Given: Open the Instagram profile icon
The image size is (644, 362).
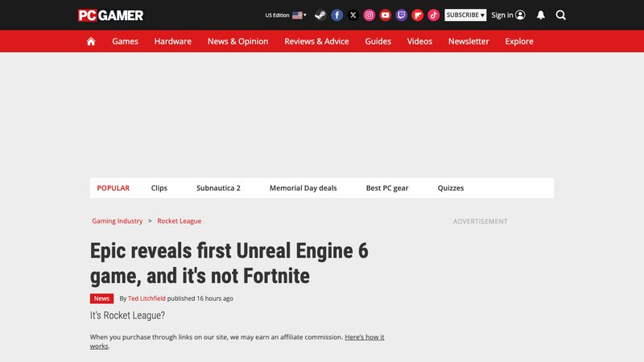Looking at the screenshot, I should coord(369,15).
